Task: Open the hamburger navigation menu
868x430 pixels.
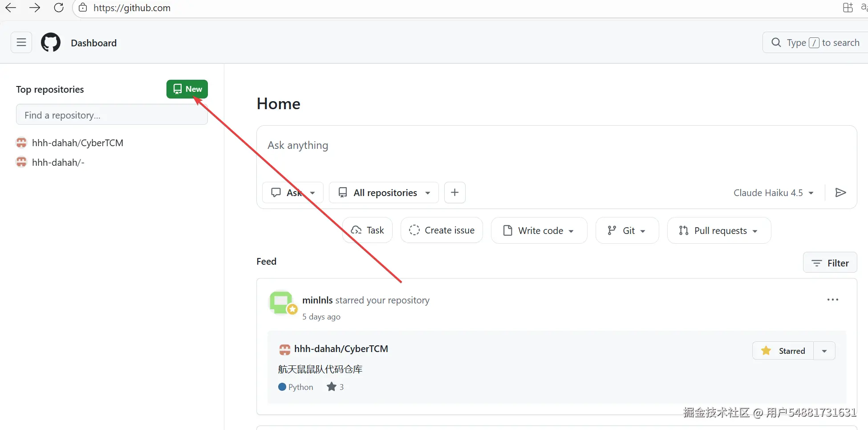Action: coord(21,43)
